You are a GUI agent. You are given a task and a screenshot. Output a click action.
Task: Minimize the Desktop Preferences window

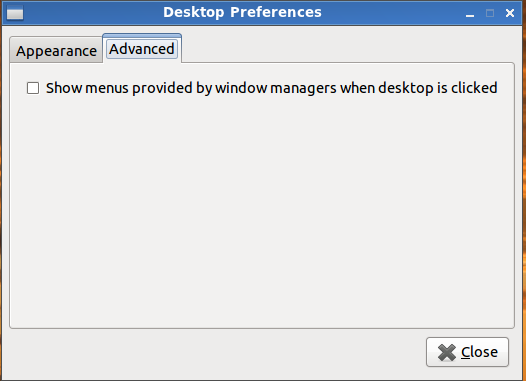[x=470, y=13]
